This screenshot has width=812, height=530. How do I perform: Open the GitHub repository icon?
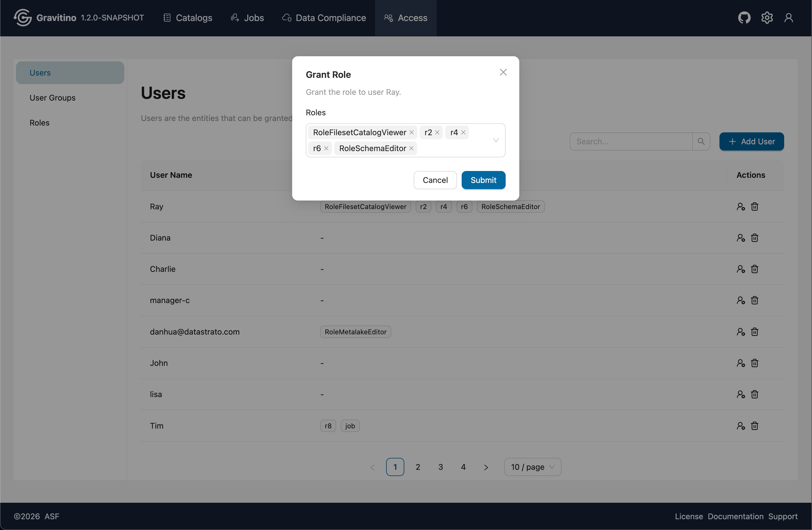tap(744, 17)
